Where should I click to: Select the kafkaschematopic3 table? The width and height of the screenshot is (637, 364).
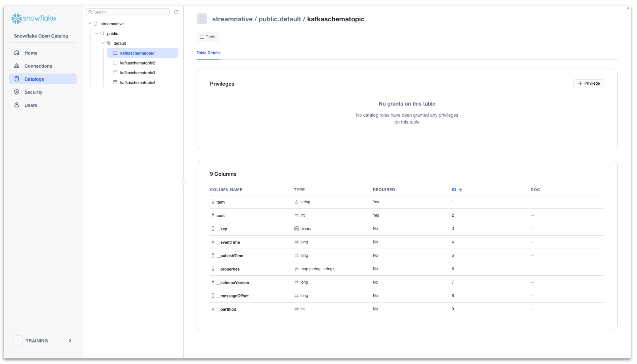137,72
